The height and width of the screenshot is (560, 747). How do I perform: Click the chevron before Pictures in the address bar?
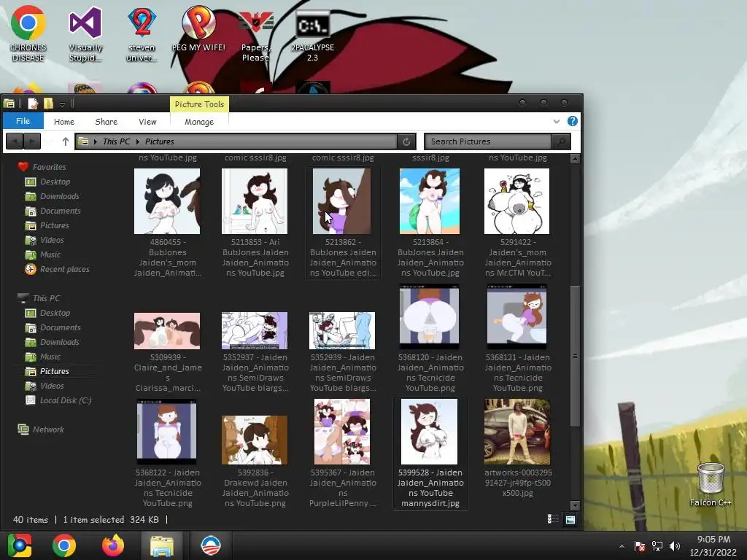138,141
